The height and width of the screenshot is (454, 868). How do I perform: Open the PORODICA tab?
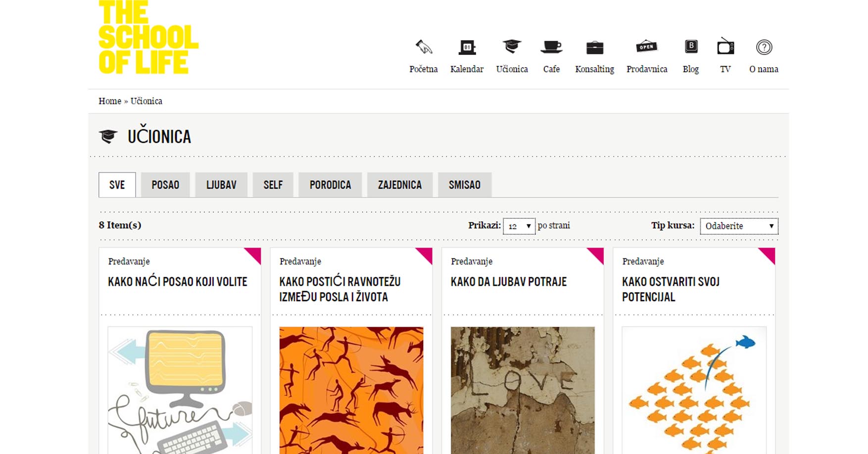coord(330,185)
